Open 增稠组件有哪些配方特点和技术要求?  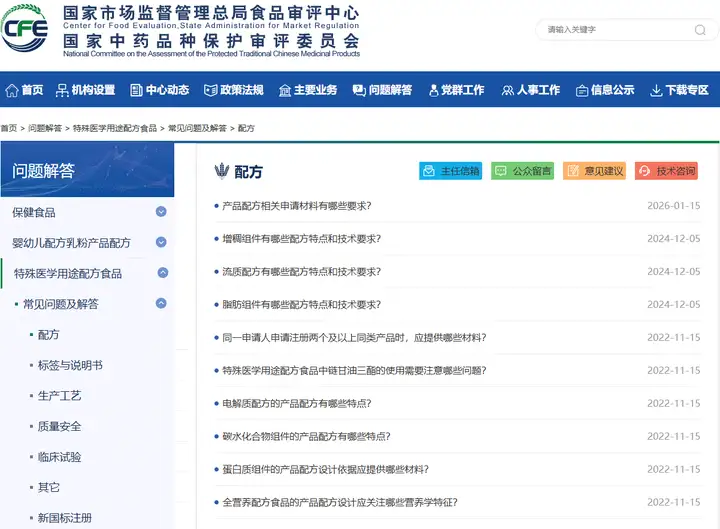(x=302, y=239)
